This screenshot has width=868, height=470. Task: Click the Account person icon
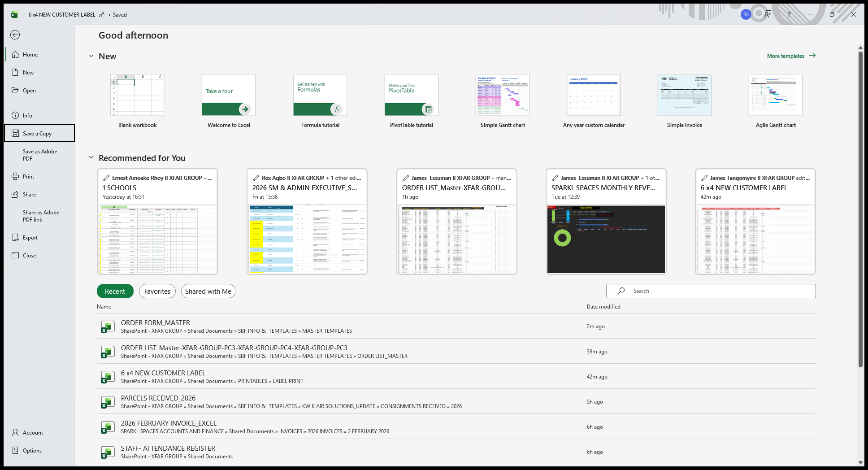coord(15,433)
